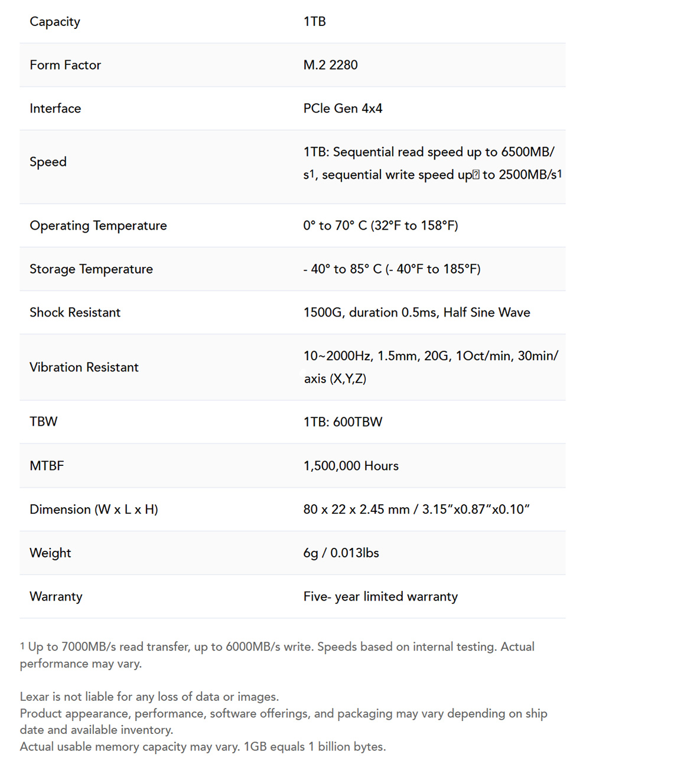Click the Dimension (W x L x H) label
Viewport: 700px width, 767px height.
tap(94, 510)
